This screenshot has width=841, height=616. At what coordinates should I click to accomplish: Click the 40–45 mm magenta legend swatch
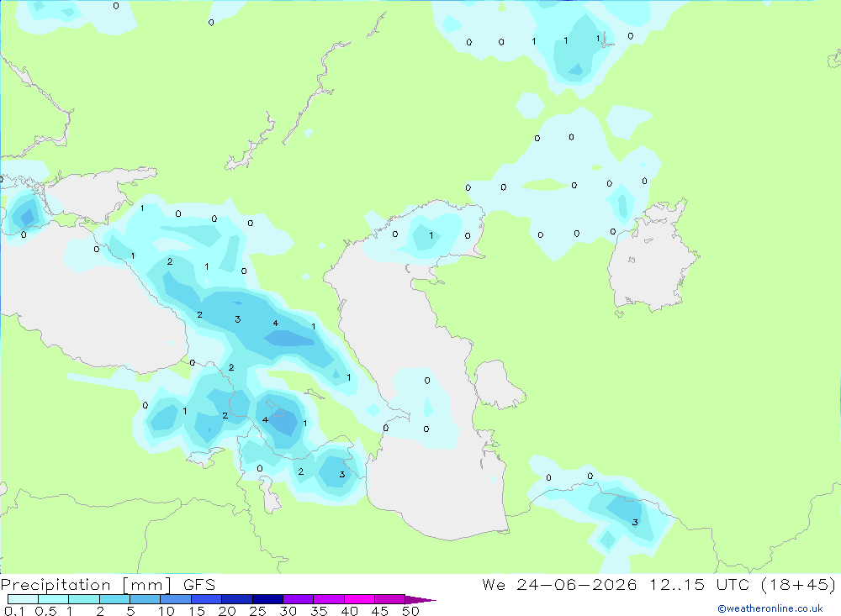[359, 599]
